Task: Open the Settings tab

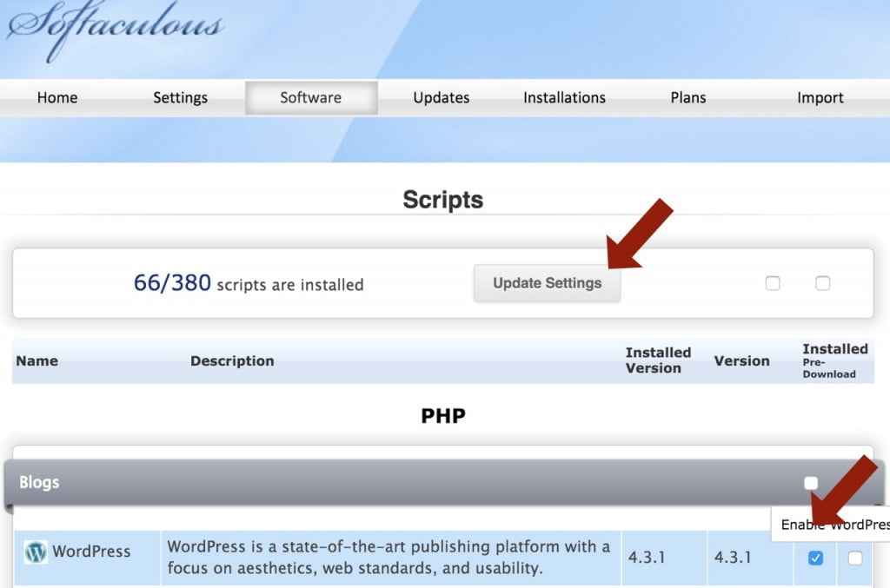Action: click(x=181, y=97)
